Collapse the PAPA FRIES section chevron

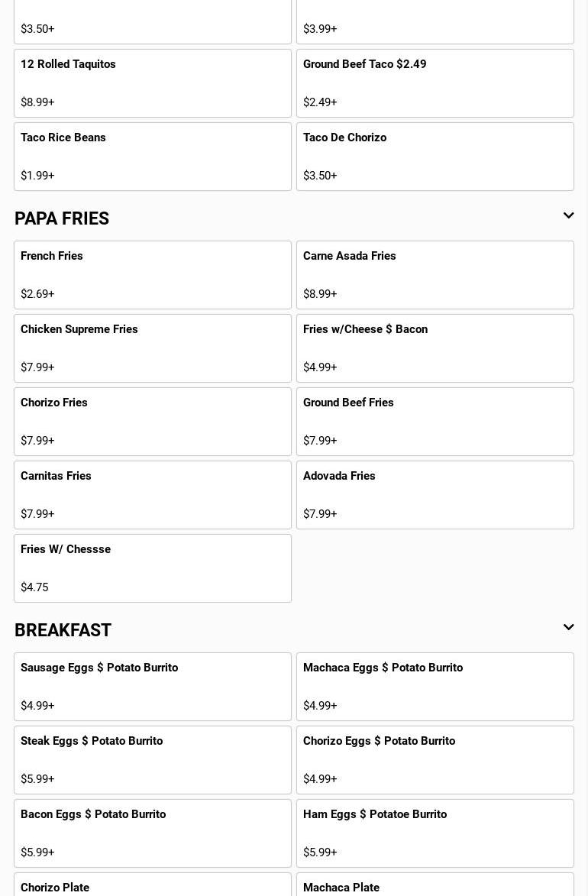568,216
